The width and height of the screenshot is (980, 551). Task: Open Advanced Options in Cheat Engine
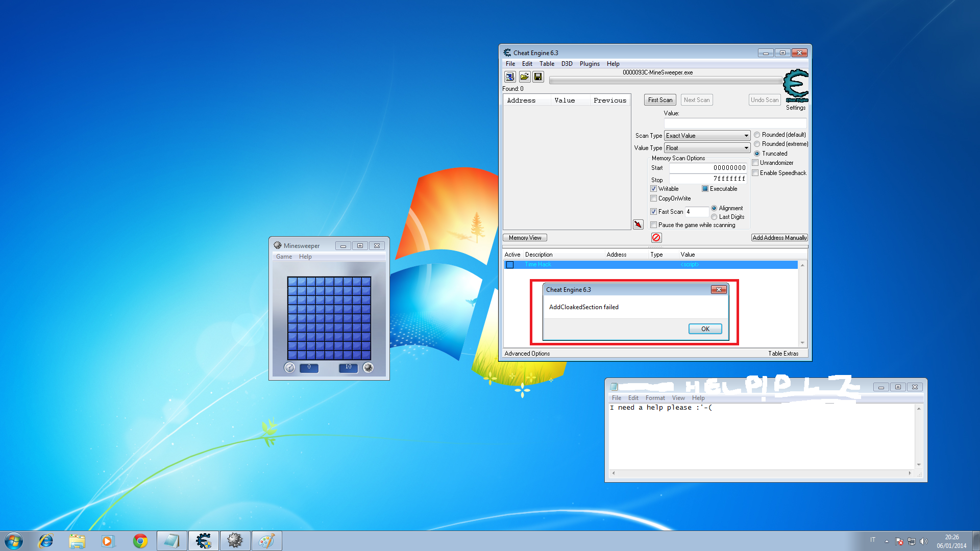click(x=527, y=354)
